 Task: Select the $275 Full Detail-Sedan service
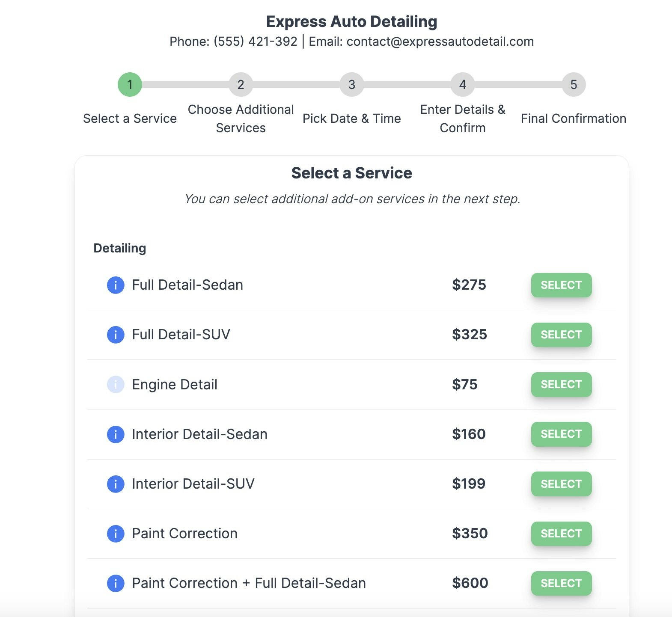tap(561, 285)
